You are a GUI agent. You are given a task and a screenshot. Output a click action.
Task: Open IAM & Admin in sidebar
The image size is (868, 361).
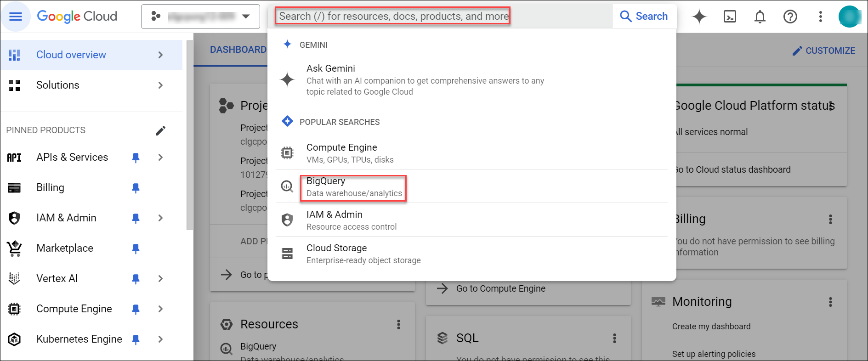[x=66, y=218]
